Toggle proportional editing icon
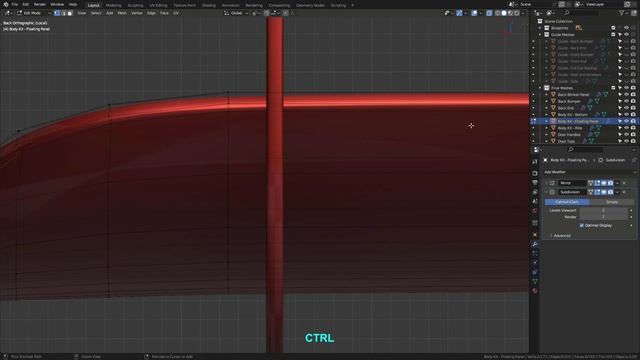640x360 pixels. coord(286,13)
